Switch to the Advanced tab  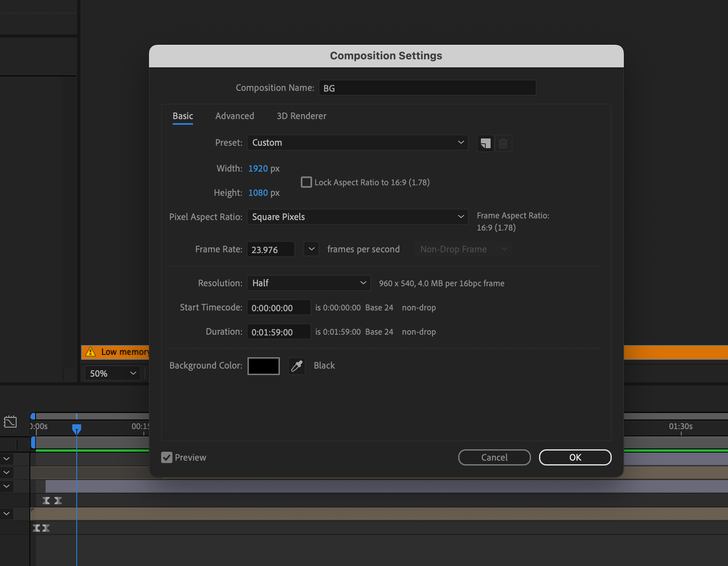[x=235, y=116]
